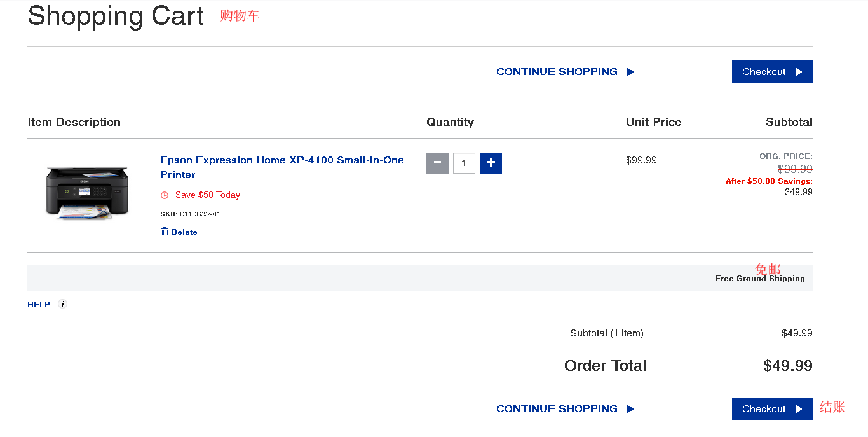868x437 pixels.
Task: Click arrow icon beside the upper CONTINUE SHOPPING
Action: coord(630,72)
